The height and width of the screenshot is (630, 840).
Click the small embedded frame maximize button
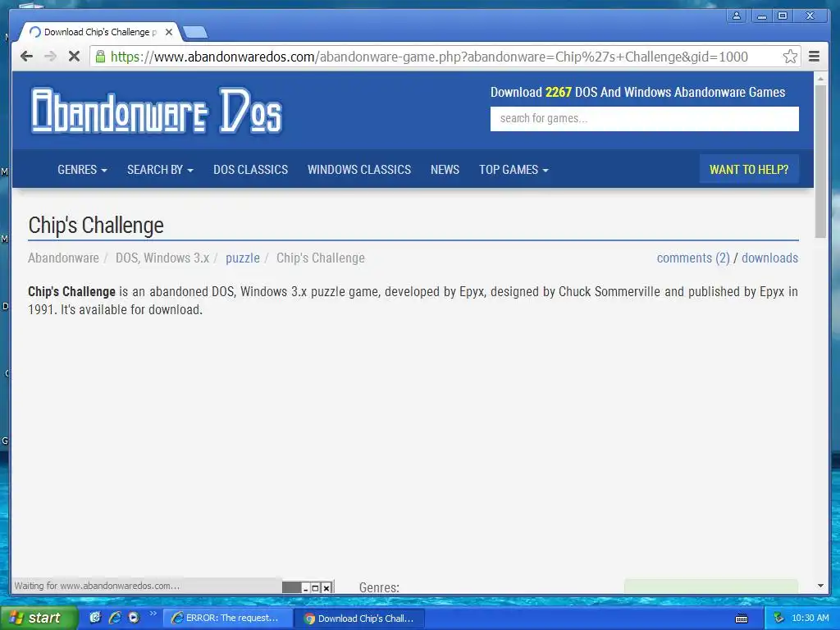[316, 587]
